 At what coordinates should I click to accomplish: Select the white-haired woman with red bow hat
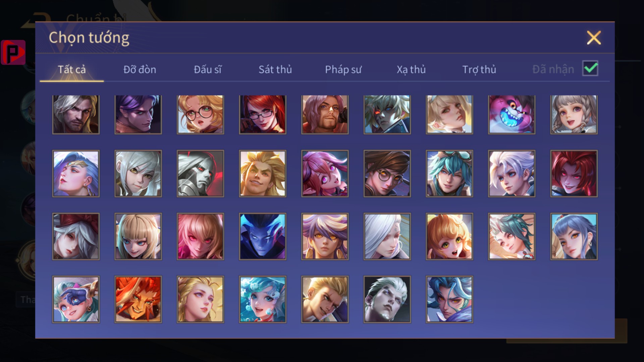pyautogui.click(x=76, y=236)
